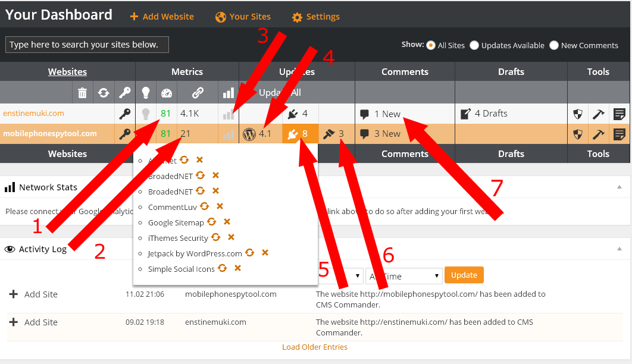Click the Load Older Entries link
632x364 pixels.
click(314, 347)
